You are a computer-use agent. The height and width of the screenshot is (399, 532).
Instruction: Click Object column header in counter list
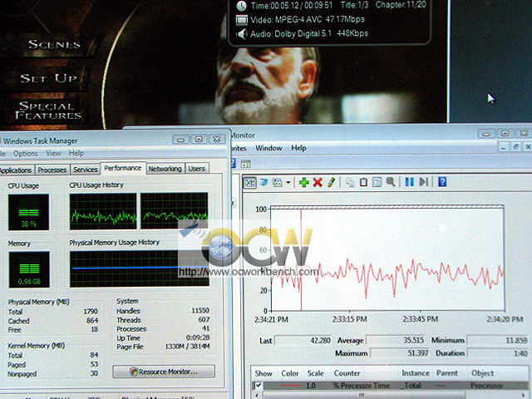pyautogui.click(x=483, y=373)
